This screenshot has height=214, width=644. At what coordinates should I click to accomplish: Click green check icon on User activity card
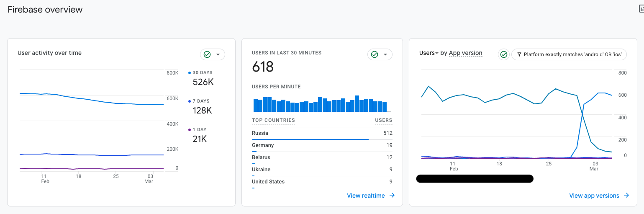pos(207,54)
